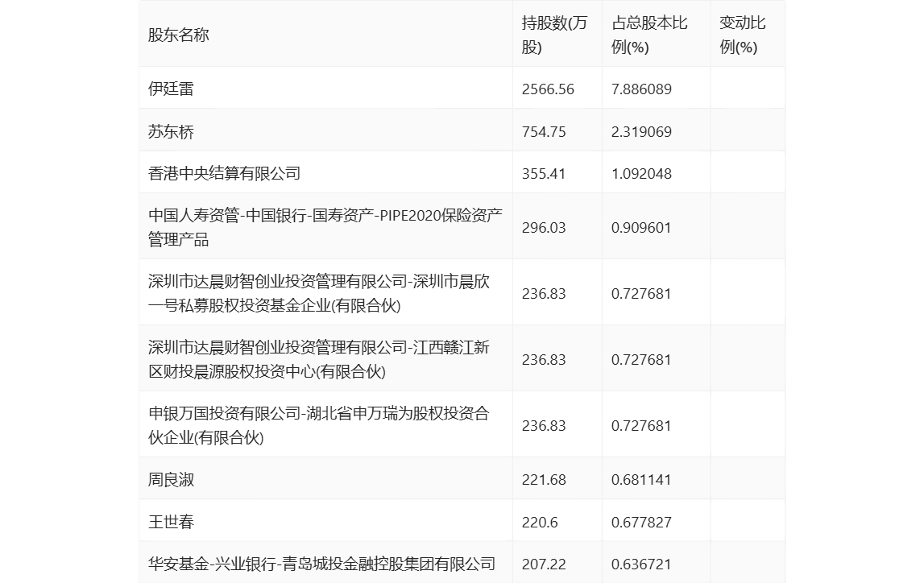Click the 占总股本比例(%) column header
The width and height of the screenshot is (924, 583).
click(x=649, y=35)
